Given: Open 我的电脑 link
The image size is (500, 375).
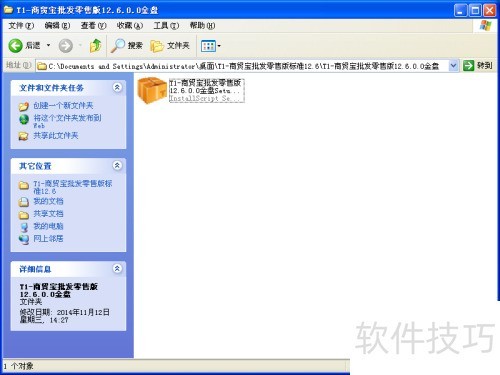Looking at the screenshot, I should coord(48,226).
